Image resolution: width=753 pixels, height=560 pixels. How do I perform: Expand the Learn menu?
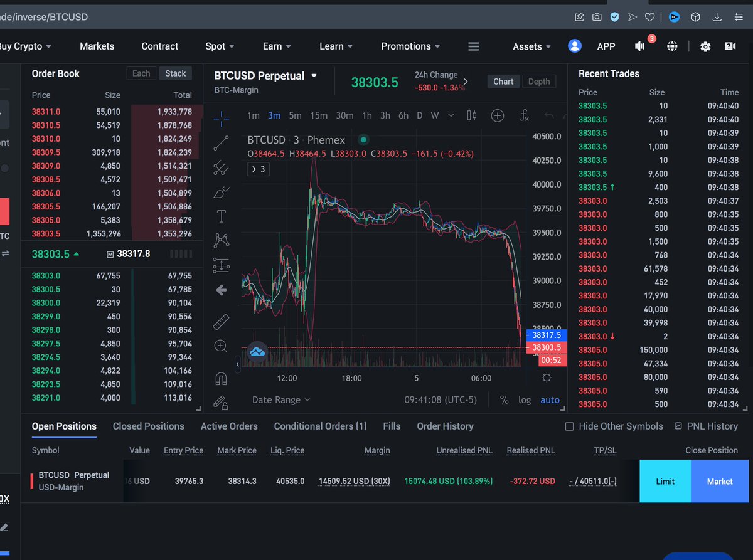(336, 46)
